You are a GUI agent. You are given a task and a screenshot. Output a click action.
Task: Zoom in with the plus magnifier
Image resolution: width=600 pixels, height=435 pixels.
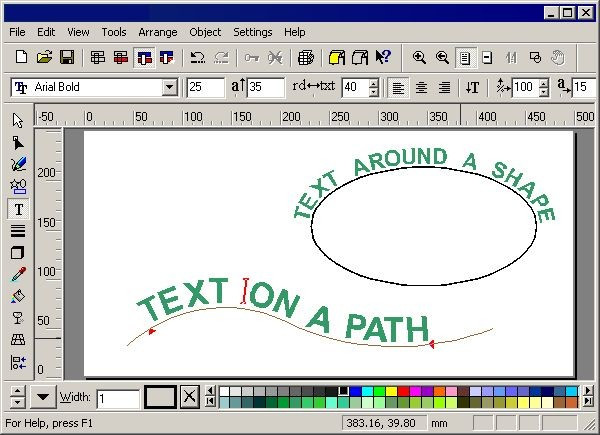click(x=419, y=58)
